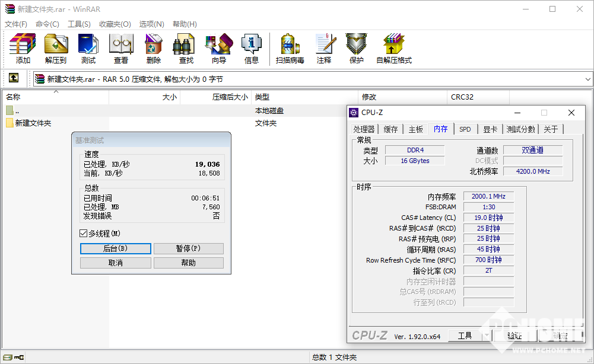Click the 测试 (Test) toolbar icon
The width and height of the screenshot is (594, 364).
click(88, 48)
